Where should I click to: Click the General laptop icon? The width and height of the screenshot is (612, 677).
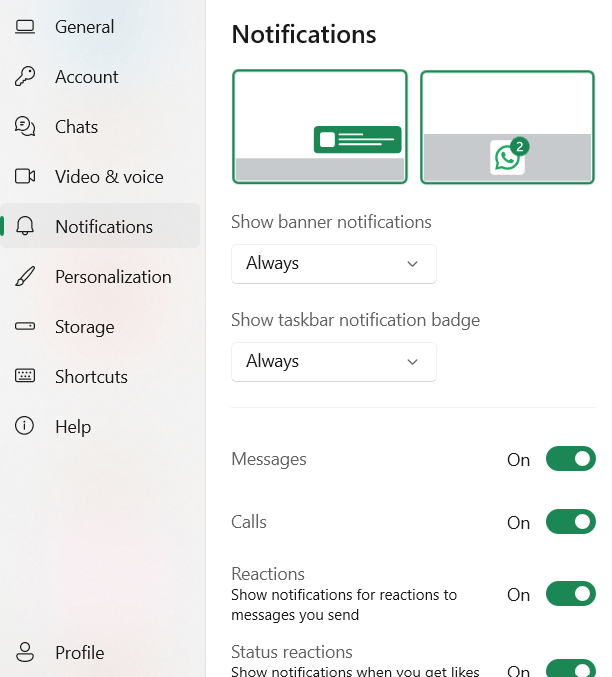tap(25, 27)
